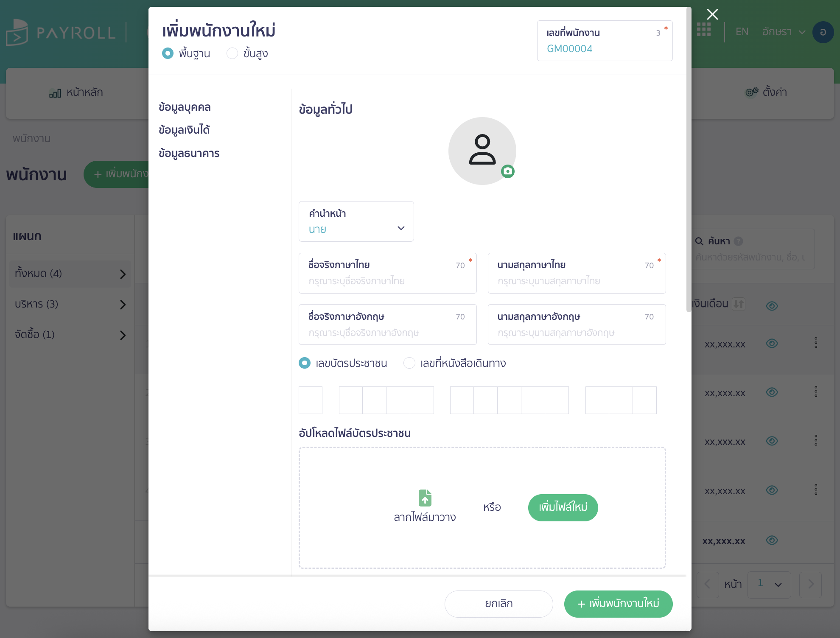Open the อักษรา account dropdown
This screenshot has height=638, width=840.
[x=783, y=31]
